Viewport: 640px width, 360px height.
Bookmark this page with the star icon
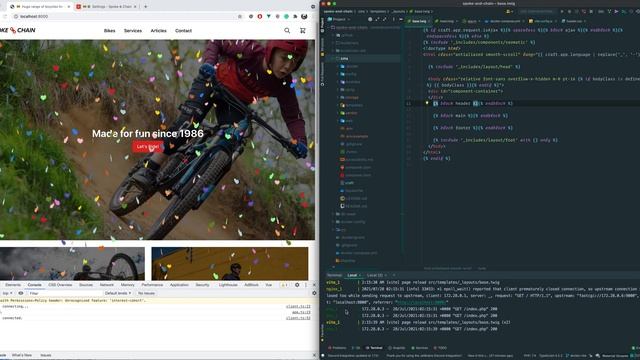coord(240,16)
